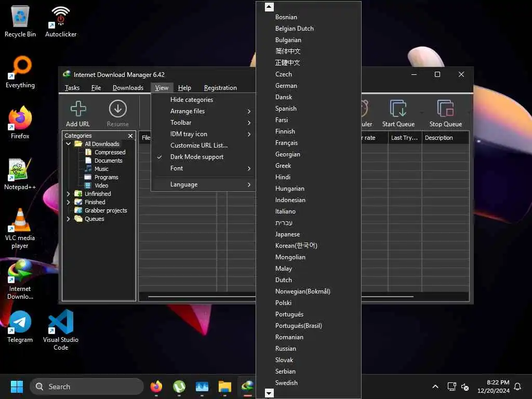
Task: Click the Add URL toolbar icon
Action: [78, 114]
